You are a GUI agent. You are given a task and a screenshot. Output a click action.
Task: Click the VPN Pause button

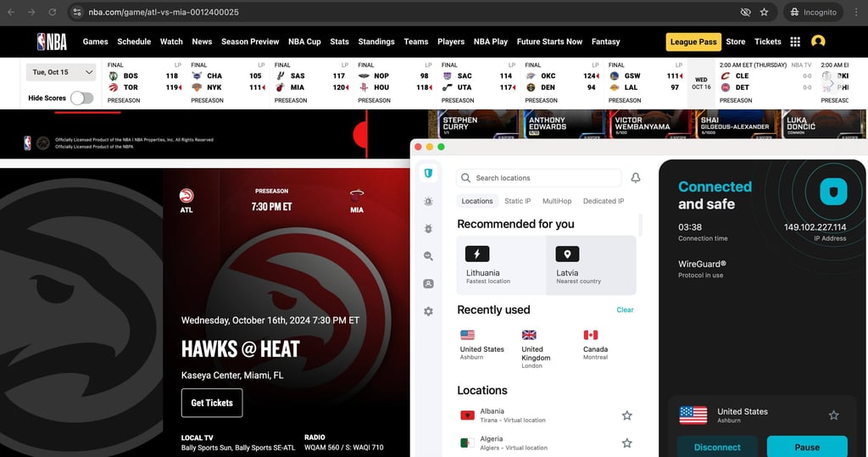pos(807,447)
